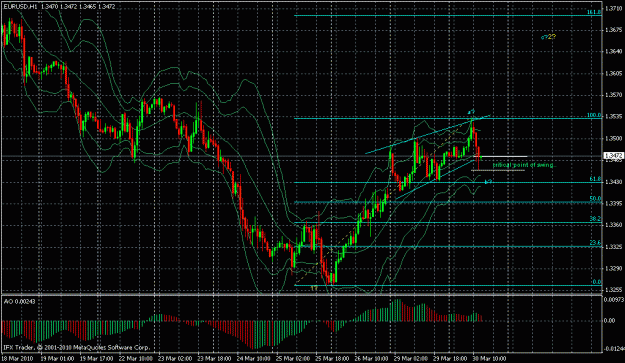
Task: Click the 0.00 AO scale value
Action: (x=610, y=320)
